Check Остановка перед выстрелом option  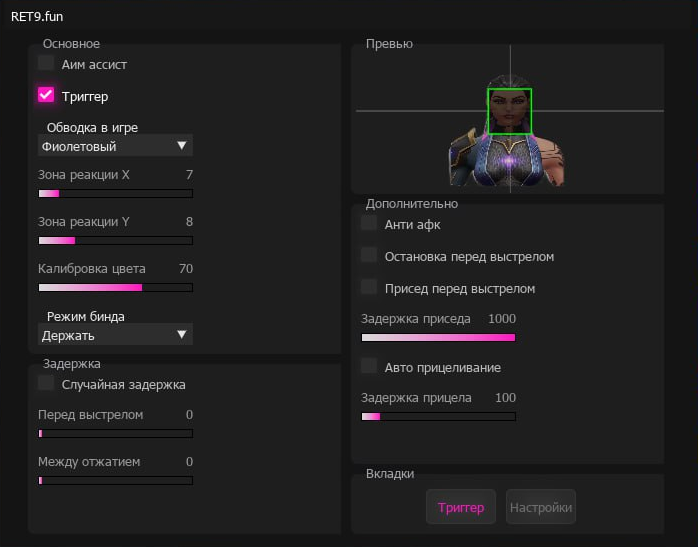tap(369, 256)
